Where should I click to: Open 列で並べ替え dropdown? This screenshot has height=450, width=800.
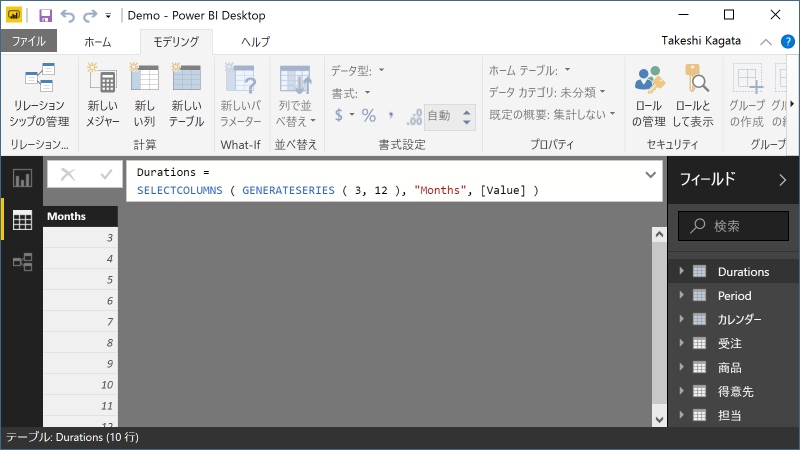[295, 95]
